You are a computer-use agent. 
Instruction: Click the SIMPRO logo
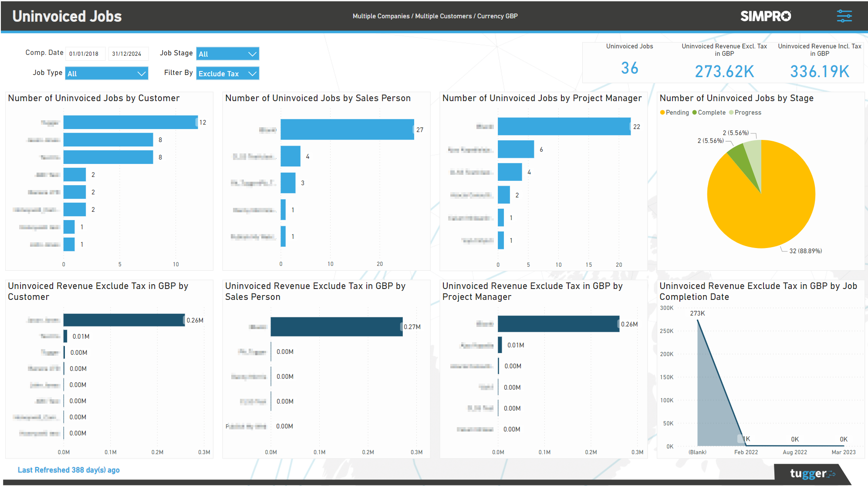pos(765,16)
